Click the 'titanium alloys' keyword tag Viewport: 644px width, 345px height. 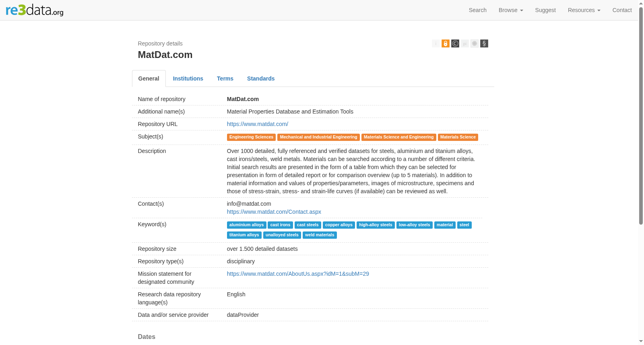tap(244, 235)
